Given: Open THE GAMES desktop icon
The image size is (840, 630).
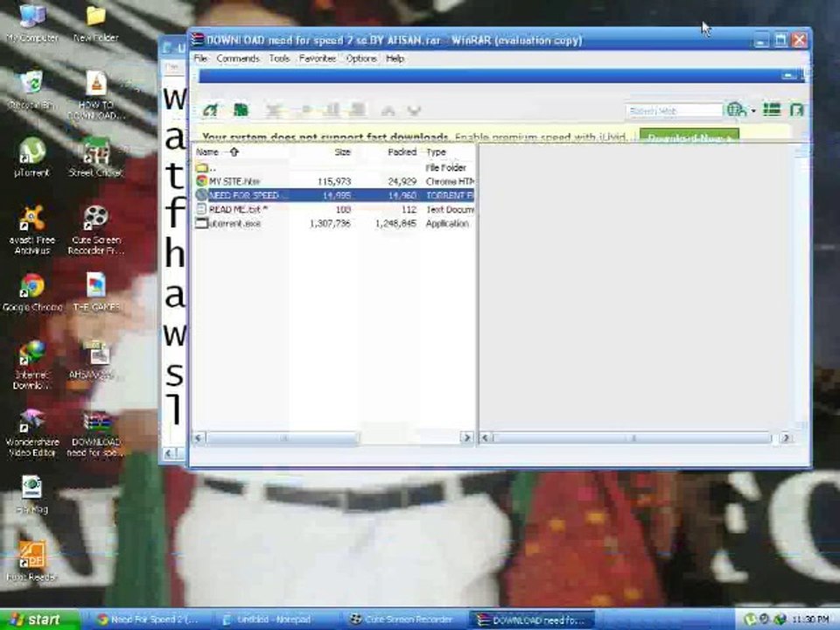Looking at the screenshot, I should click(x=96, y=292).
